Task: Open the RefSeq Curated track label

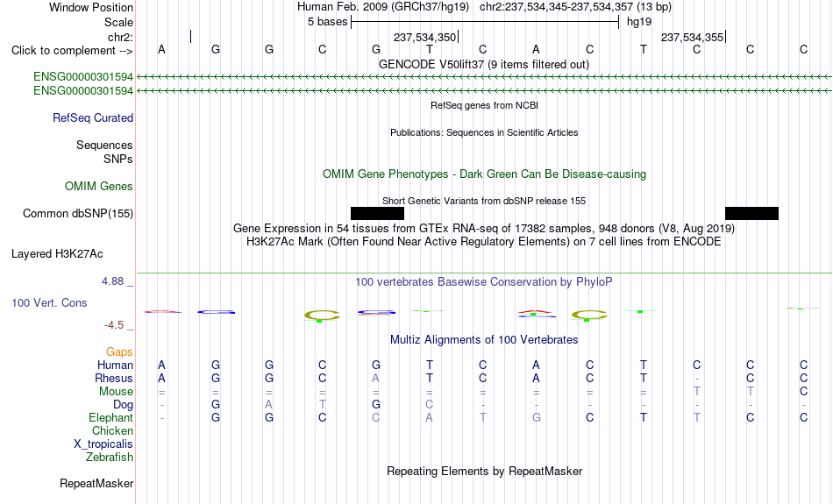Action: coord(92,118)
